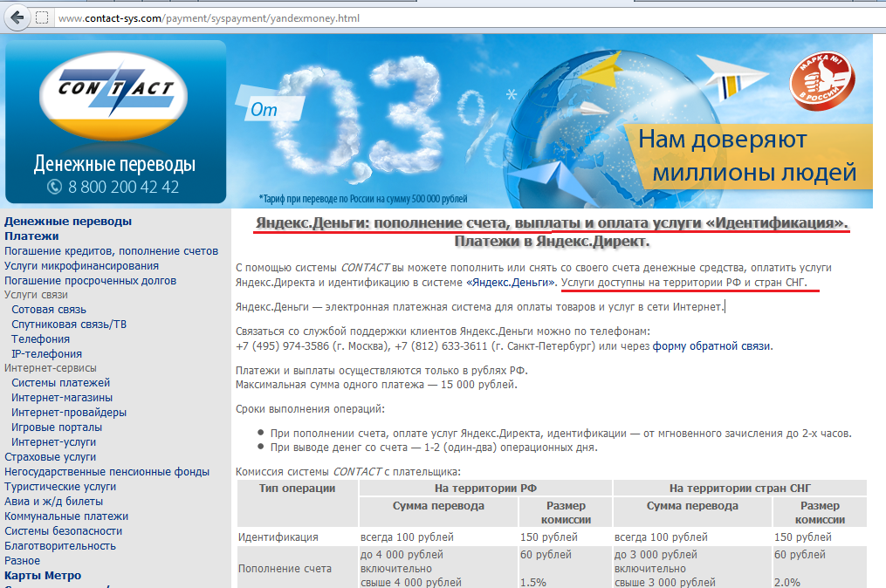Click 'На территории стран СНГ' header

739,489
